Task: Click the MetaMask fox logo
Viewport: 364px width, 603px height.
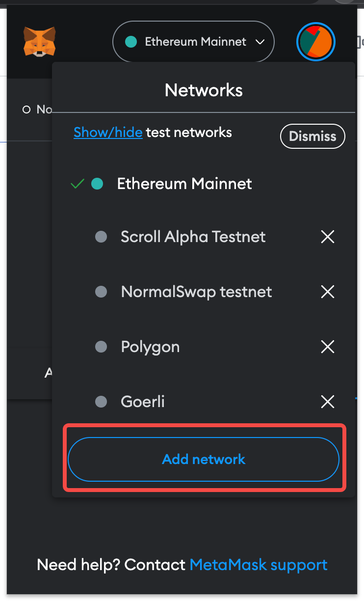Action: [x=39, y=41]
